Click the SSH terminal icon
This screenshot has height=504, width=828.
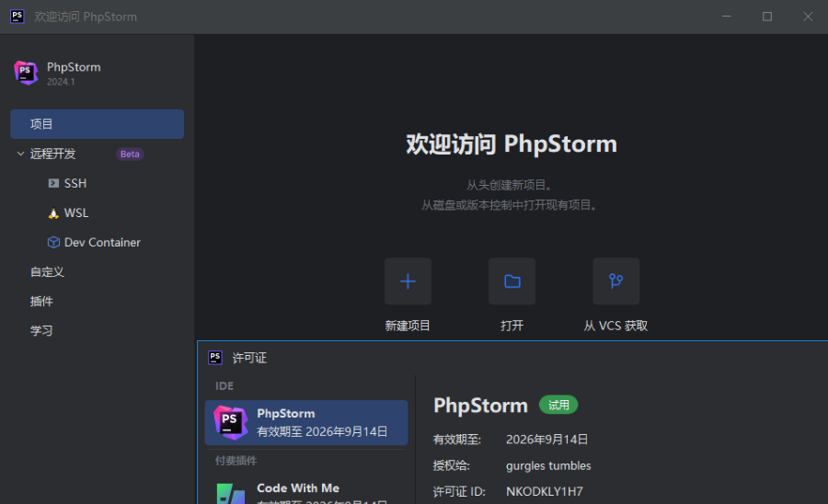click(x=53, y=184)
